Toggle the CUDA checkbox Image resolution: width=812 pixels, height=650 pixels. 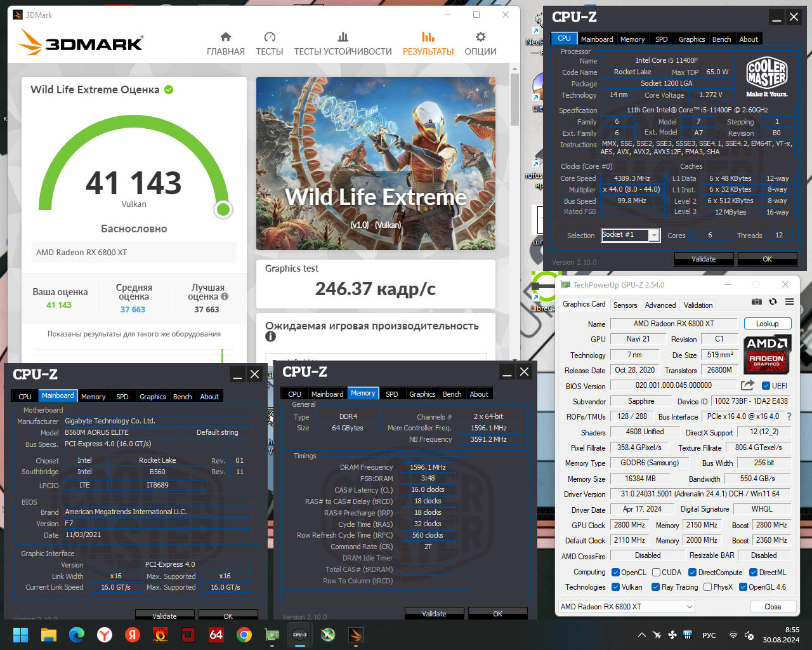click(x=656, y=573)
